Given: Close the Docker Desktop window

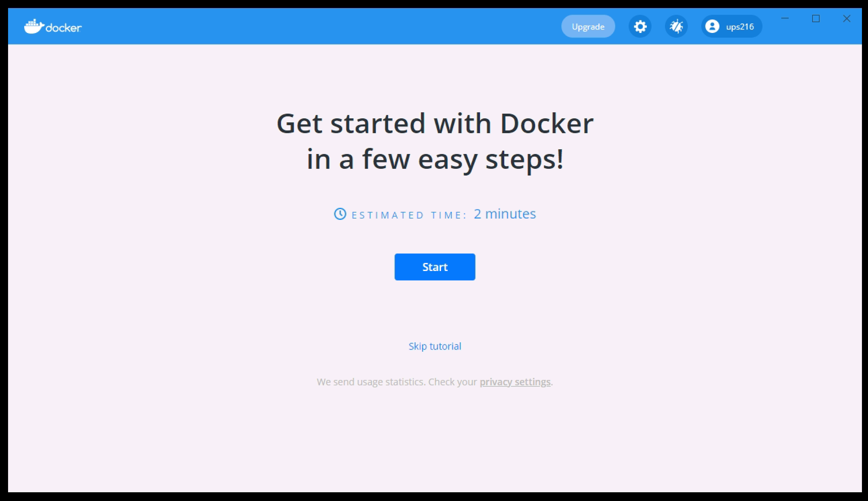Looking at the screenshot, I should 847,18.
